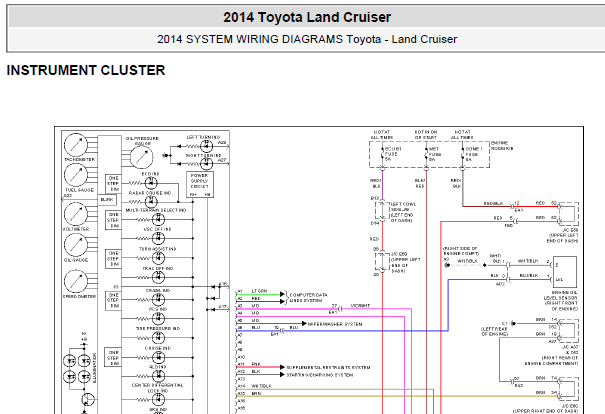
Task: Click the "TRAC OFF IND" label
Action: tap(158, 268)
